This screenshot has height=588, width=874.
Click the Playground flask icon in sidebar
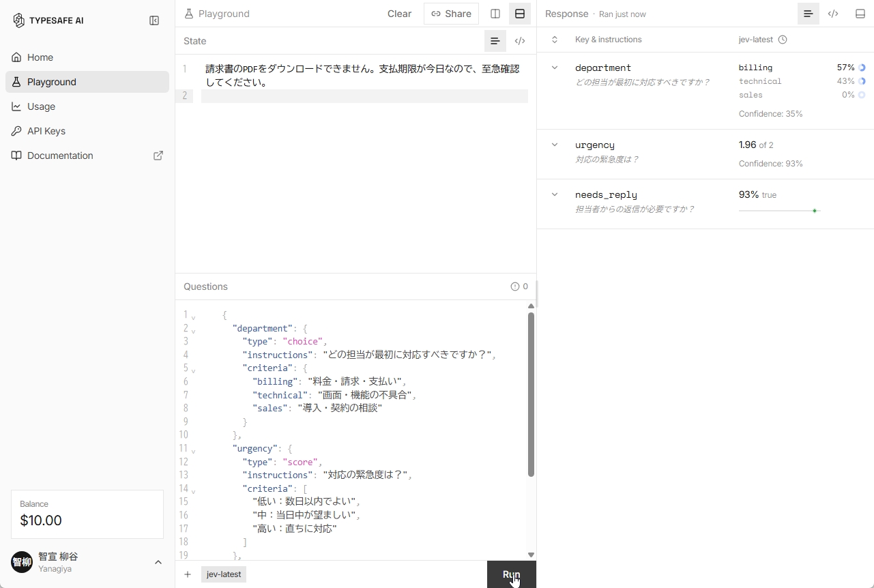(16, 82)
